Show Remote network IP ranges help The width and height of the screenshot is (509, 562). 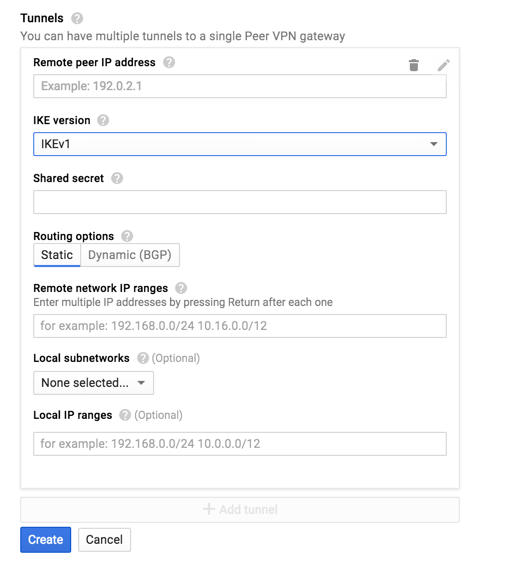pyautogui.click(x=181, y=288)
